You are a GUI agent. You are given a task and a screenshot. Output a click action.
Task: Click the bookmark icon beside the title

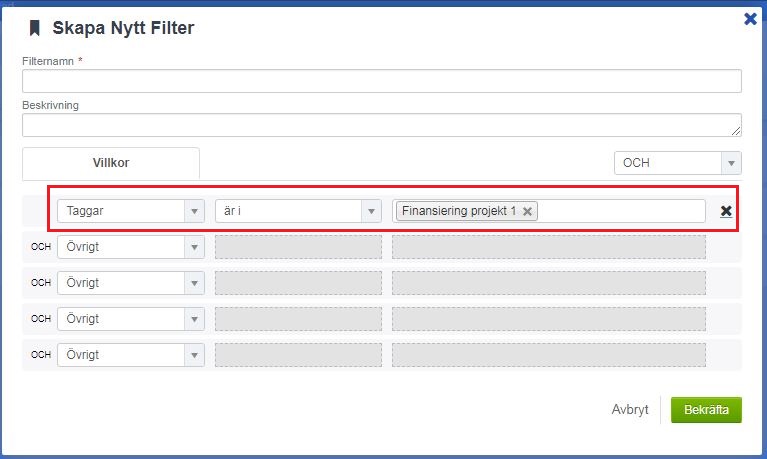click(35, 28)
